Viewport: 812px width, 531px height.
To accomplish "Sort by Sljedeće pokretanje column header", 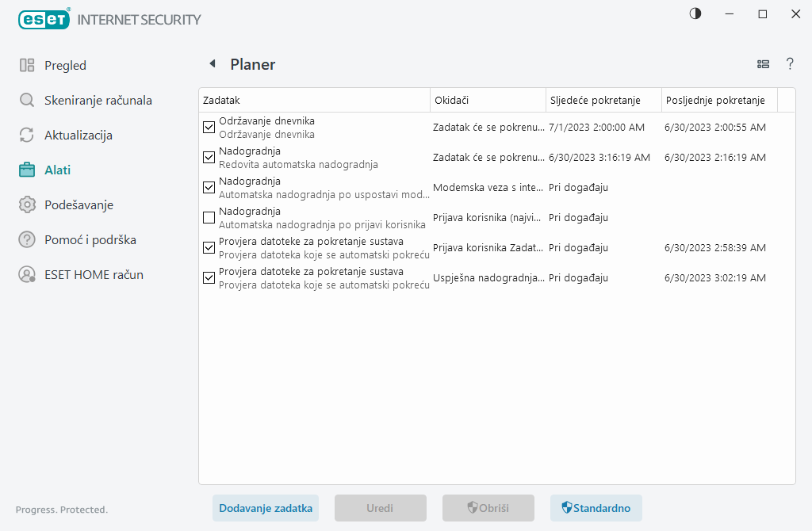I will [x=603, y=101].
